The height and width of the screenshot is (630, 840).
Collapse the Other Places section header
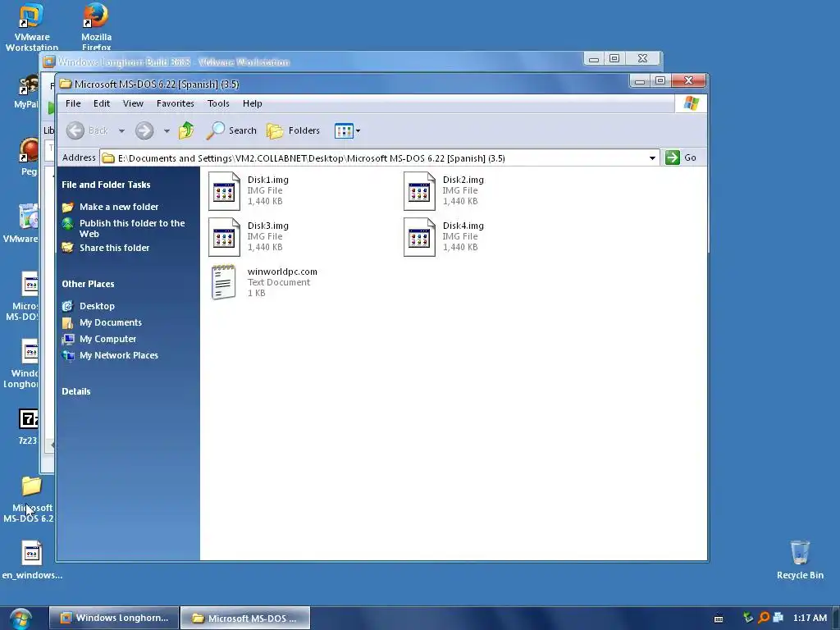(88, 284)
